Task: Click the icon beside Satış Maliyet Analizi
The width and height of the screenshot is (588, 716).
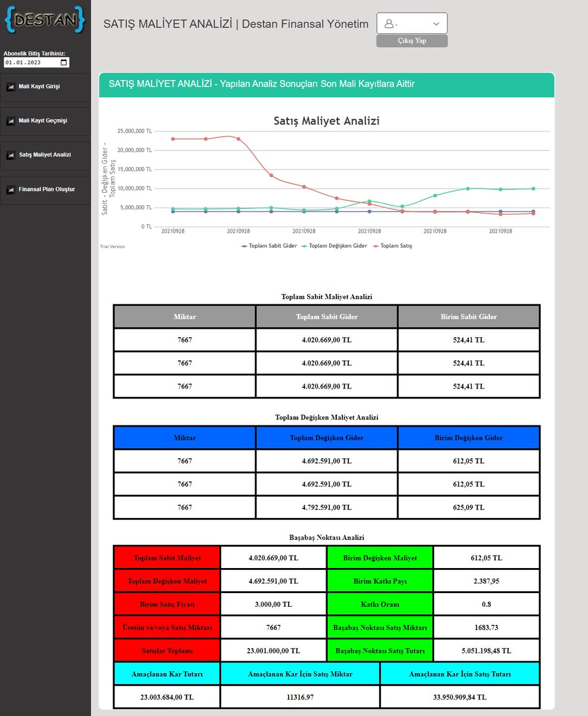Action: (x=11, y=155)
